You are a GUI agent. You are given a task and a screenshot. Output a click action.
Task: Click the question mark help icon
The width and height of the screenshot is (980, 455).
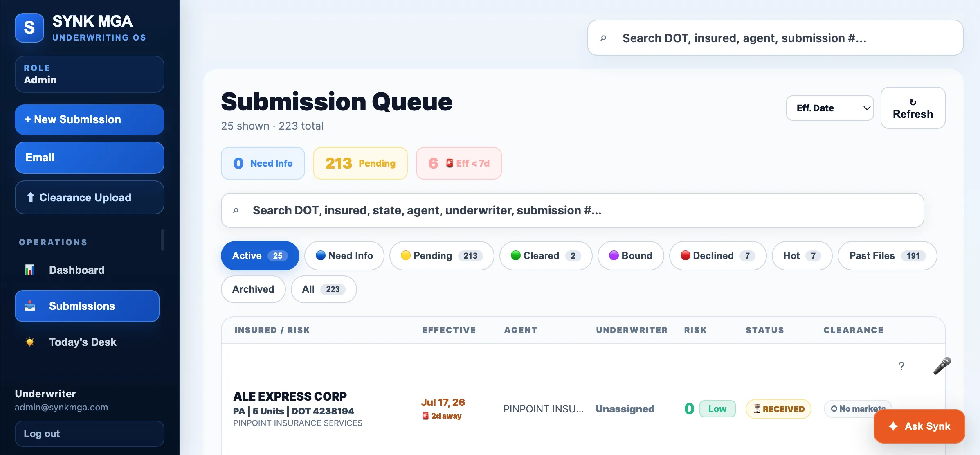pos(901,366)
